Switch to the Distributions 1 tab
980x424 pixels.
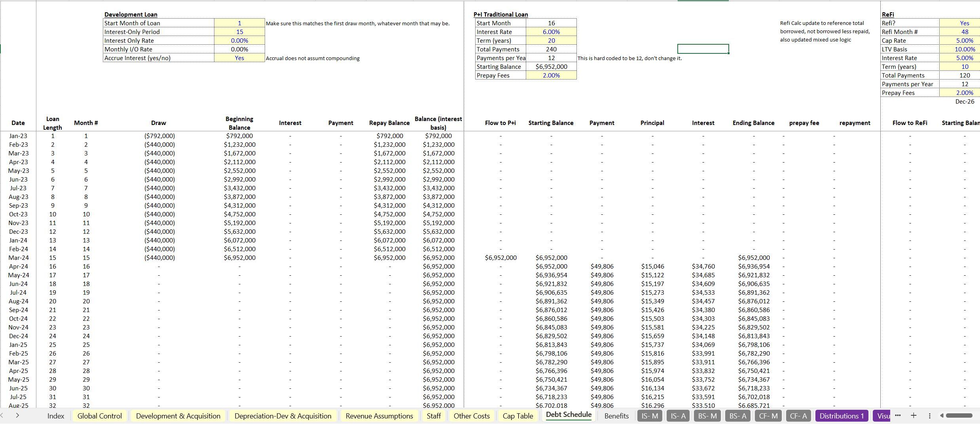(842, 416)
